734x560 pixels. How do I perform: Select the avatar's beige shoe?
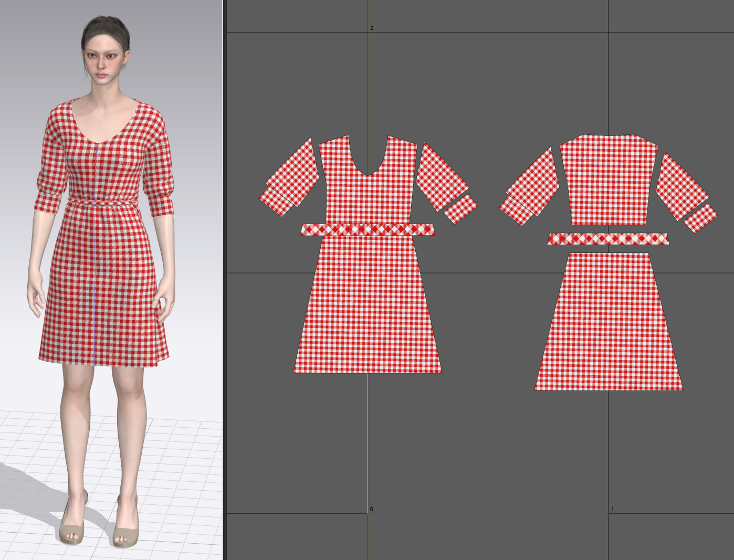pyautogui.click(x=72, y=527)
